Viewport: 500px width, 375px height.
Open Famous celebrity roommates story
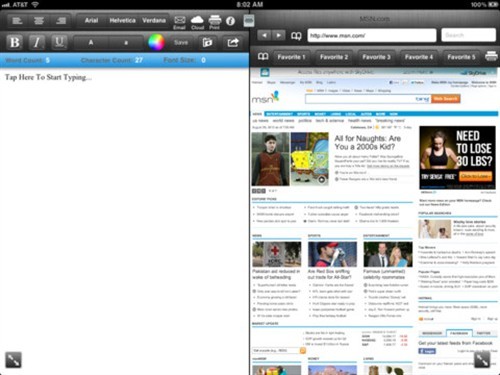[384, 274]
